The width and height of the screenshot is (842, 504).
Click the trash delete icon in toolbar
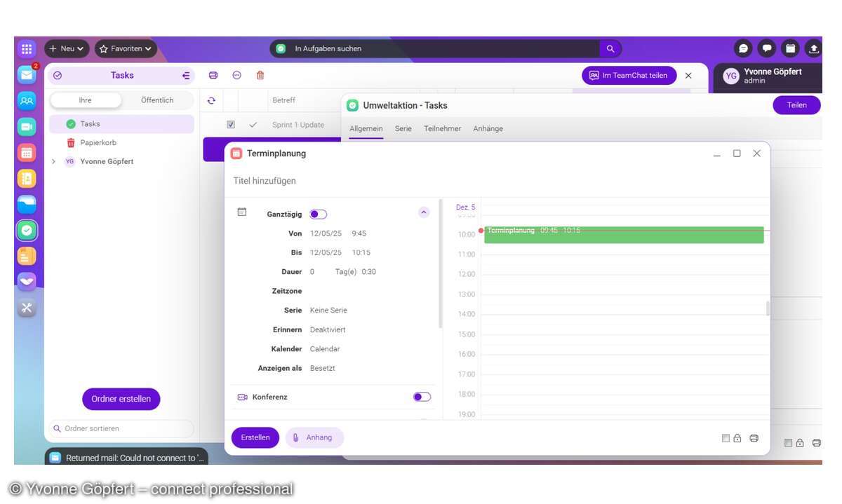260,75
